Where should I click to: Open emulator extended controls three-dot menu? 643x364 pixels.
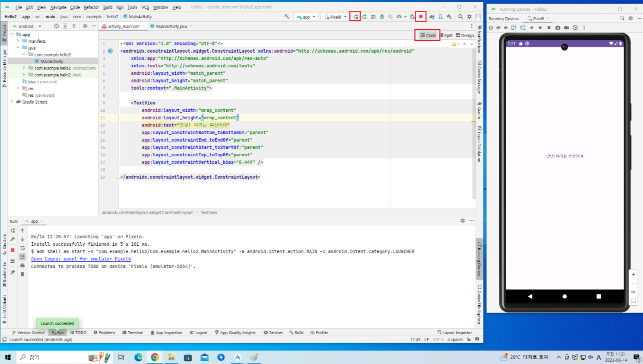tap(584, 28)
